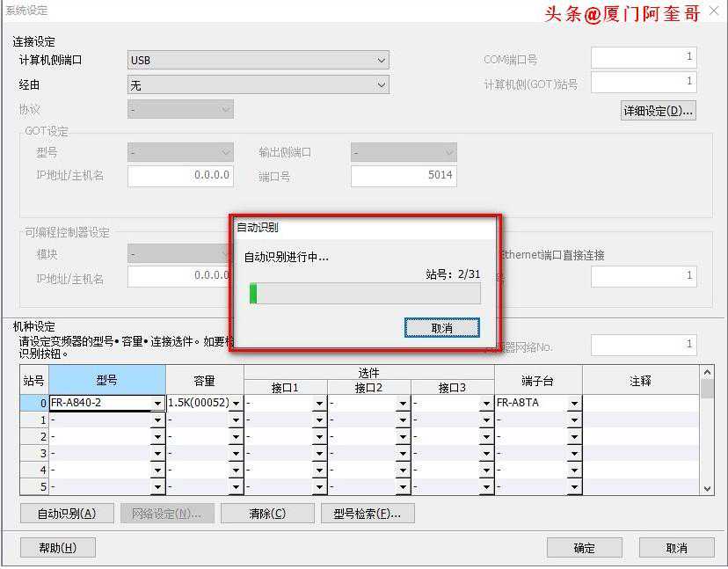The image size is (728, 569).
Task: Open the FR-A8TA terminal block dropdown
Action: coord(574,404)
